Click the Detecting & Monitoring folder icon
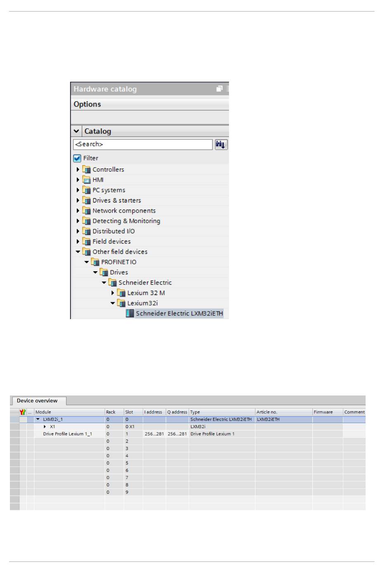Image resolution: width=392 pixels, height=573 pixels. tap(86, 221)
